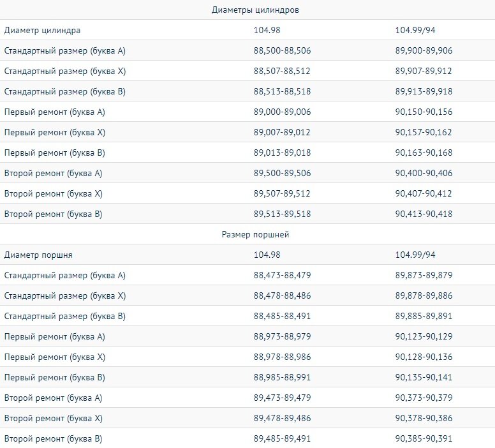Select cylinder value 90,407-90,412
The width and height of the screenshot is (495, 448).
(x=424, y=193)
